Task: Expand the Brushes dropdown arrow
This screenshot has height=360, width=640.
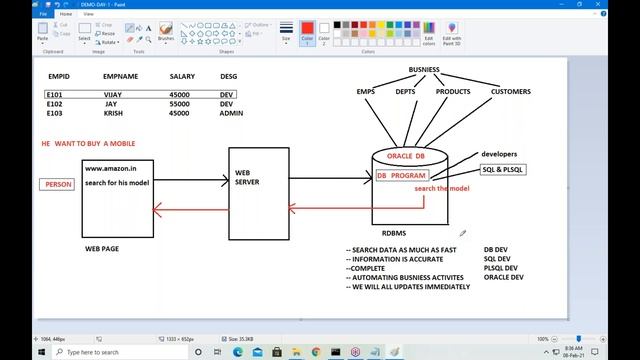Action: point(166,43)
